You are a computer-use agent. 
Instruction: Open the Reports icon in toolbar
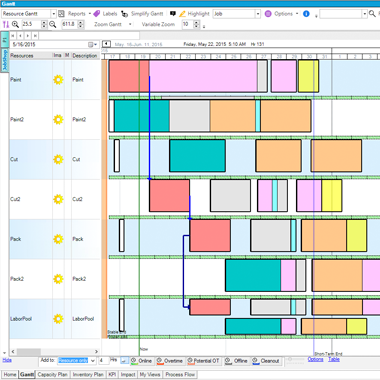coord(61,14)
